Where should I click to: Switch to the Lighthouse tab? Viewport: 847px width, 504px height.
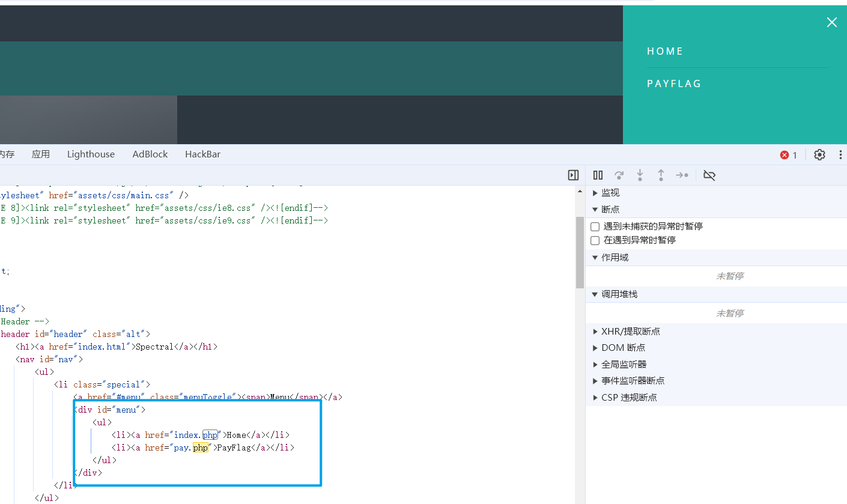[91, 154]
